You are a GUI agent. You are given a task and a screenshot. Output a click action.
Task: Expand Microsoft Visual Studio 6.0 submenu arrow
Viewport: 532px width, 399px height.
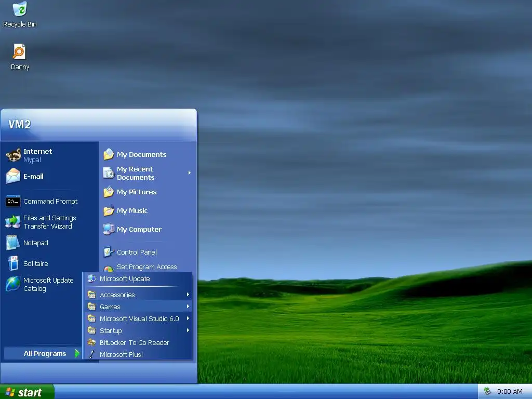tap(188, 318)
